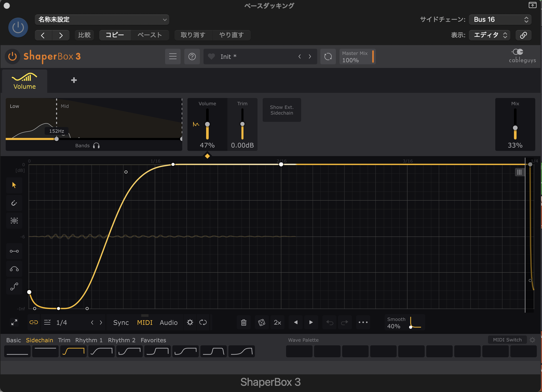Click the Mix slider handle
Image resolution: width=542 pixels, height=392 pixels.
coord(515,128)
